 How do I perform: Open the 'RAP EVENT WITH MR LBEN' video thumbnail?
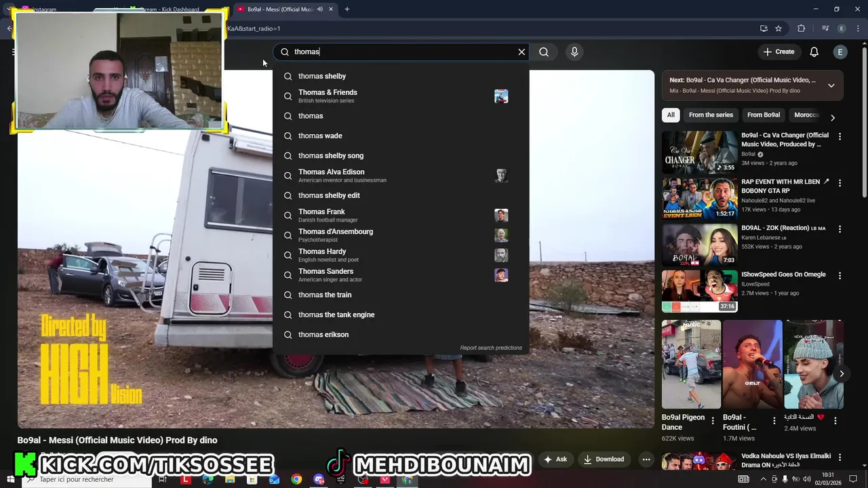[700, 199]
